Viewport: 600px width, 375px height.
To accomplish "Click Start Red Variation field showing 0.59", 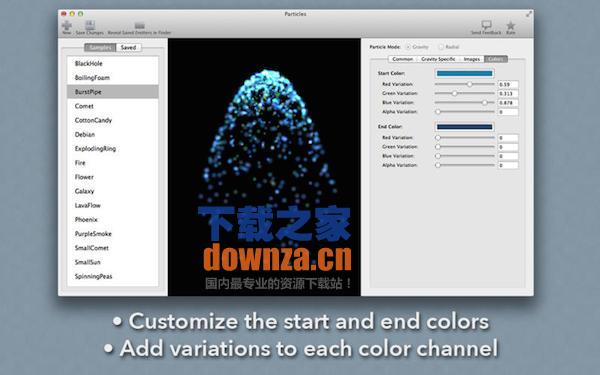I will coord(508,84).
